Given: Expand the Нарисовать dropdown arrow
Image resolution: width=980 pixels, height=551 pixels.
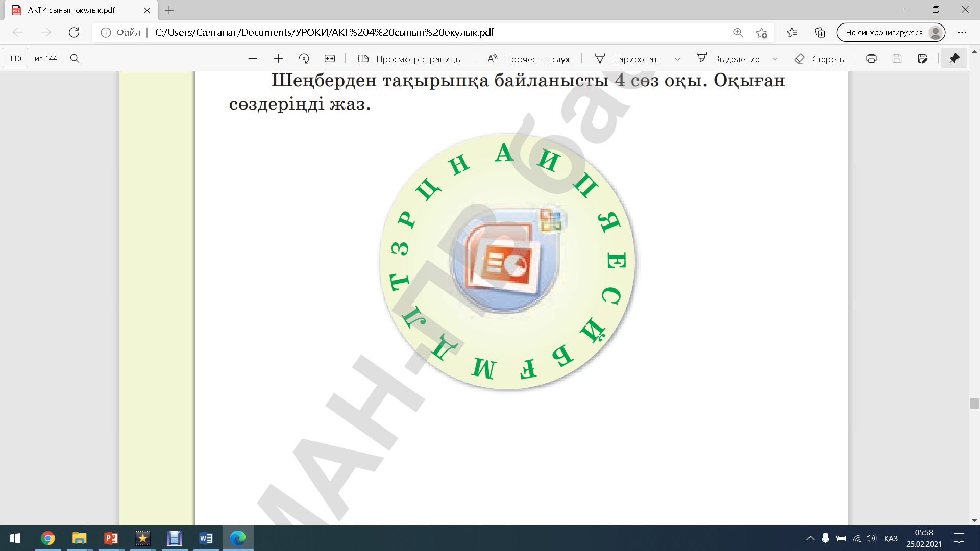Looking at the screenshot, I should point(677,59).
